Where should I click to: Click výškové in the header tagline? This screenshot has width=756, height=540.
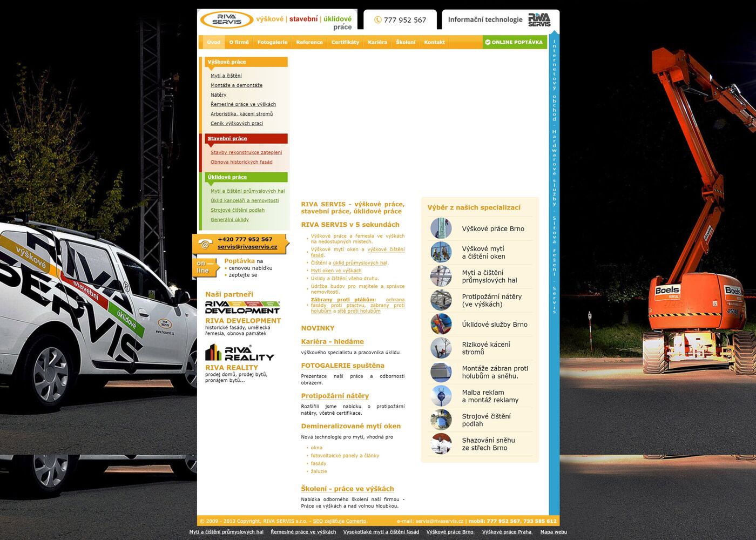point(269,19)
